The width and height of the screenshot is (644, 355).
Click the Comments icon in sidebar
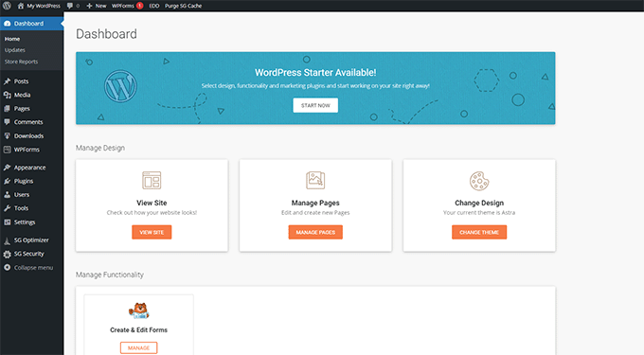(7, 122)
